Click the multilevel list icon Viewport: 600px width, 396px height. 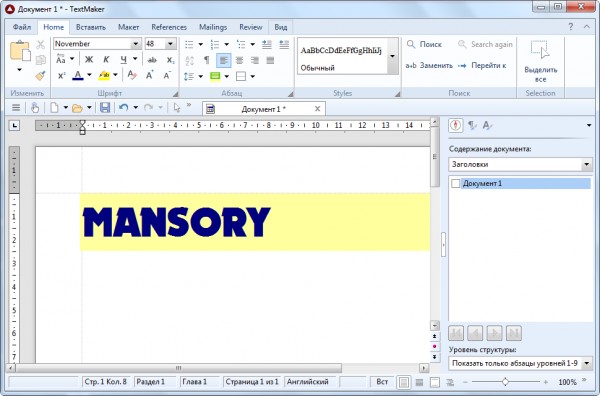click(241, 44)
